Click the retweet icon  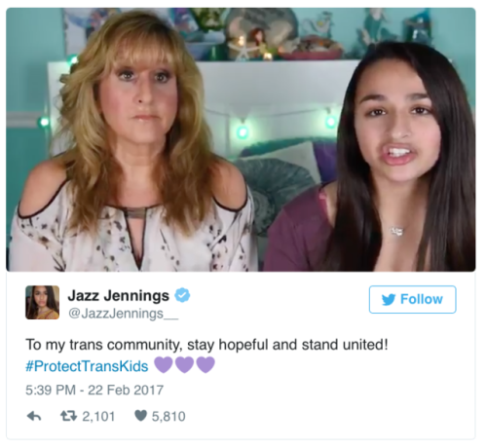[69, 416]
